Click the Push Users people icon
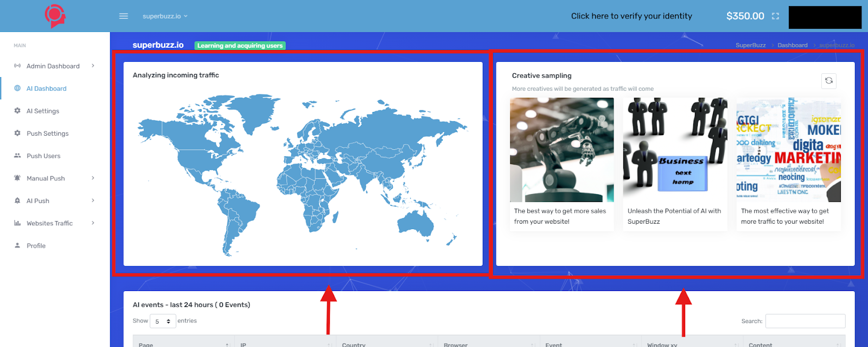 click(x=17, y=155)
